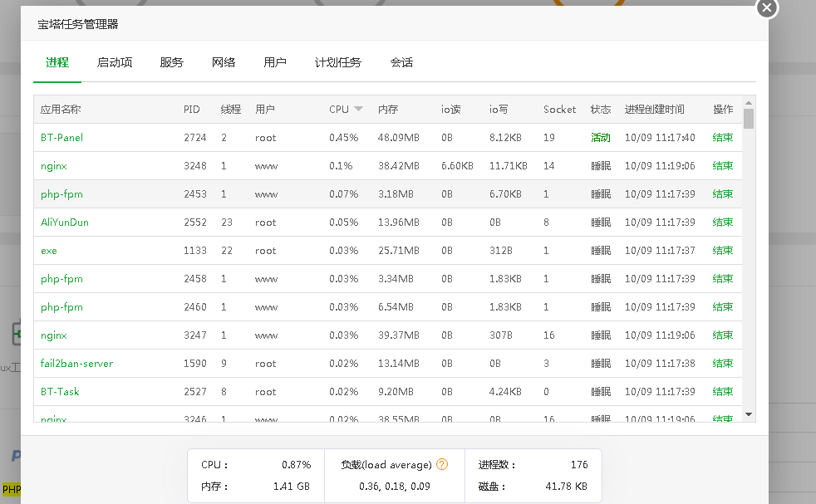This screenshot has width=816, height=504.
Task: End the nginx process with PID 3248
Action: click(722, 166)
